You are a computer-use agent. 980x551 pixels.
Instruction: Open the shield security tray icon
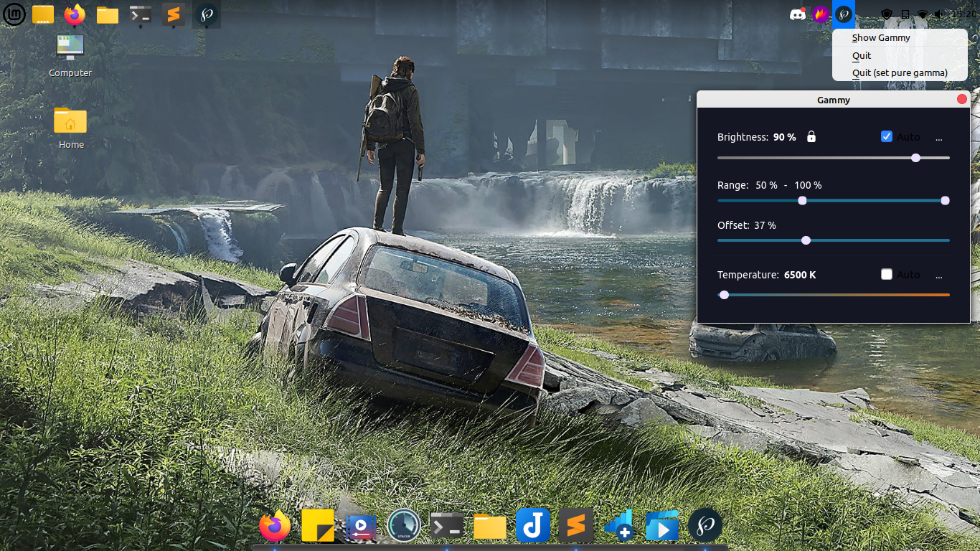(x=887, y=14)
